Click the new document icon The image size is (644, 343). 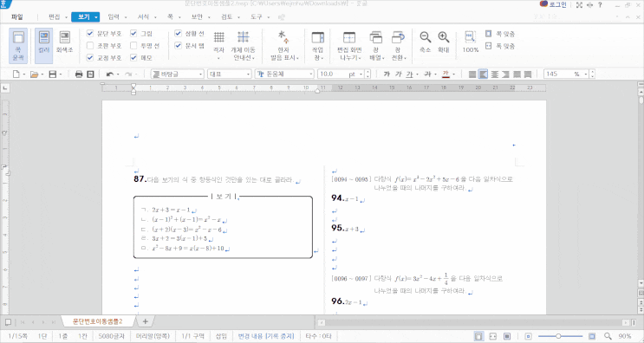pos(16,74)
